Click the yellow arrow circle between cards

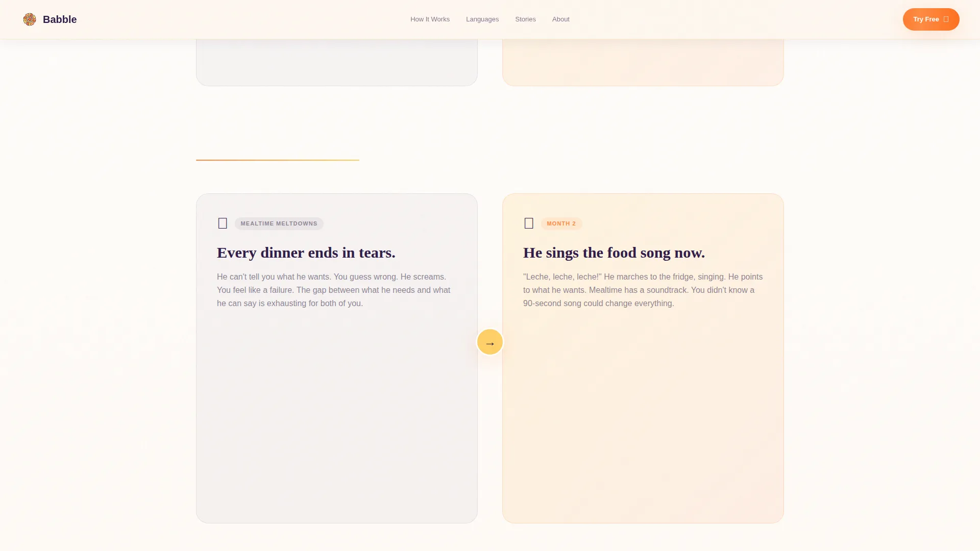[490, 342]
